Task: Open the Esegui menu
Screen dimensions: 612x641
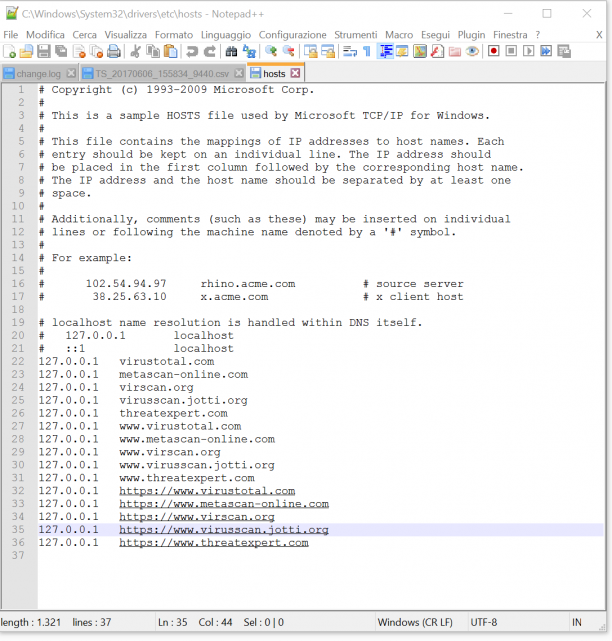Action: pyautogui.click(x=435, y=35)
